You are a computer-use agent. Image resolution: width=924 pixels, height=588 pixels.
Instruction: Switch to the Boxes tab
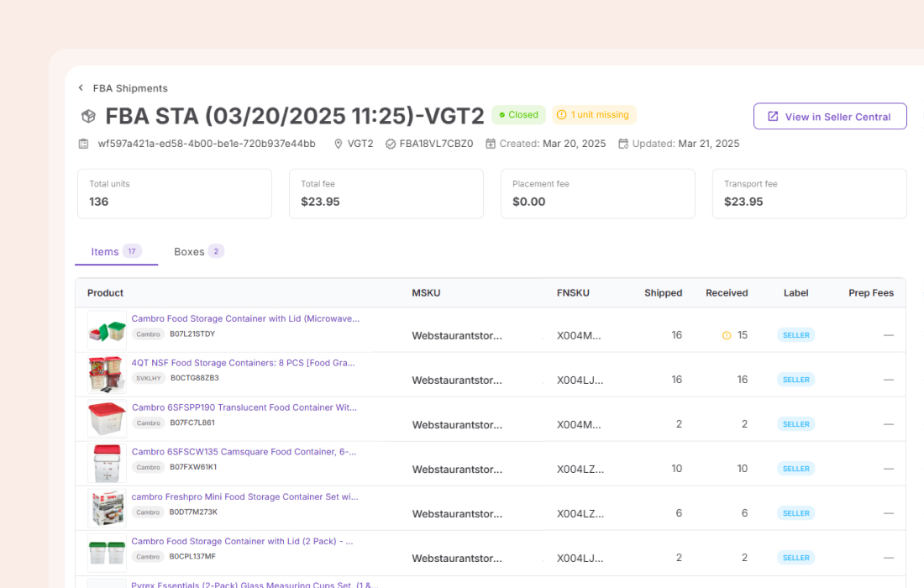[x=198, y=251]
